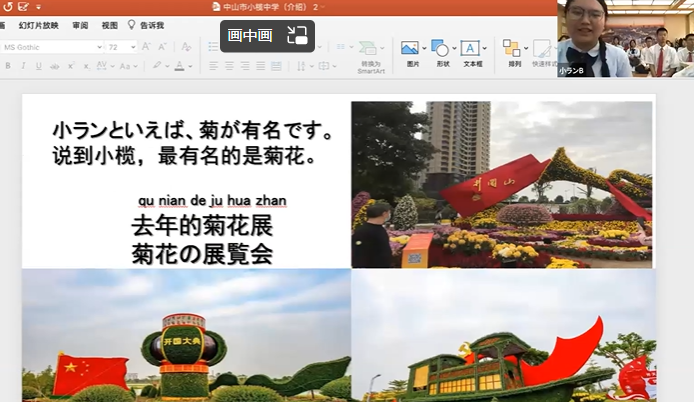Click the distributed alignment icon
Screen dimensions: 694x402
tap(276, 66)
